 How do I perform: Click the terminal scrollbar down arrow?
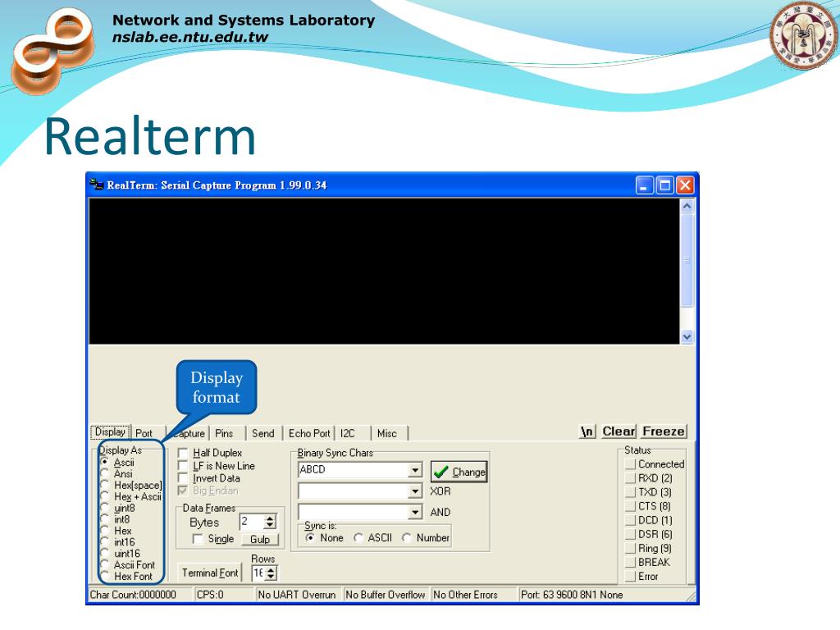pos(687,336)
